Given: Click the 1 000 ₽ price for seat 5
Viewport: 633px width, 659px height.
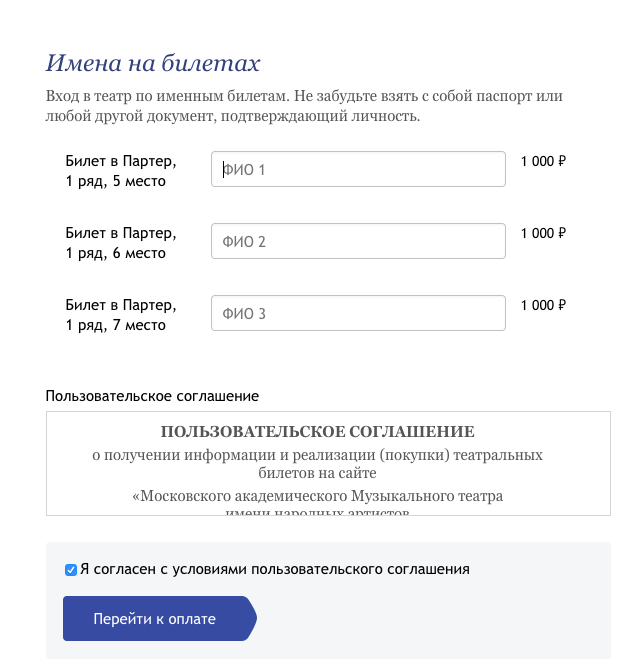Looking at the screenshot, I should [x=543, y=161].
